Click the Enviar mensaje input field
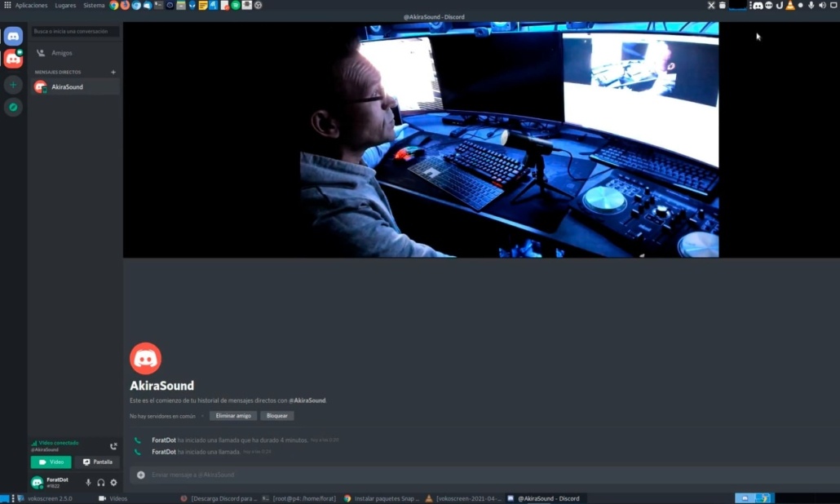 point(326,474)
